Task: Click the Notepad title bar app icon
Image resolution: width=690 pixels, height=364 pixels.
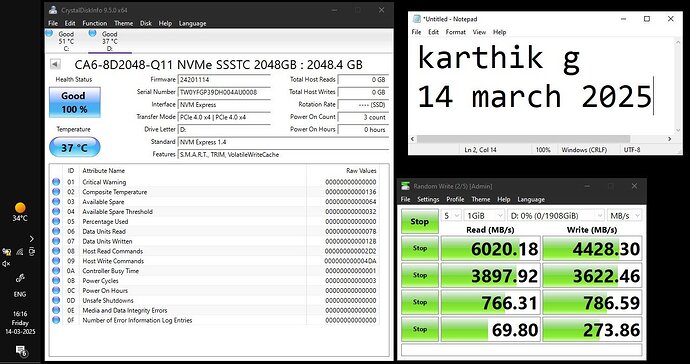Action: 416,19
